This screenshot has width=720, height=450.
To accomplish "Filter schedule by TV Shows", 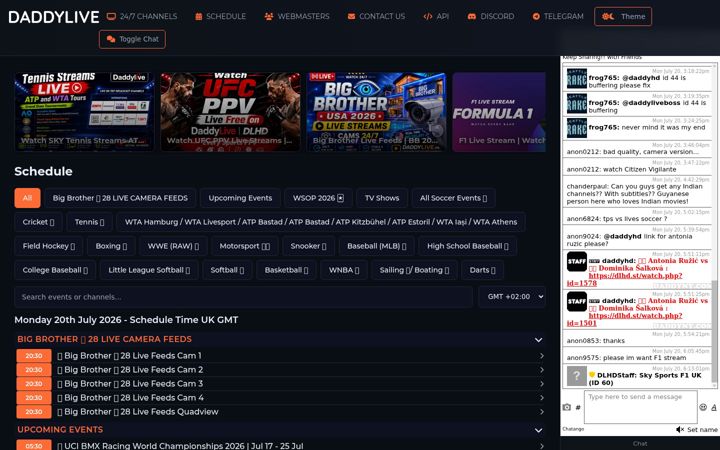I will (x=382, y=198).
